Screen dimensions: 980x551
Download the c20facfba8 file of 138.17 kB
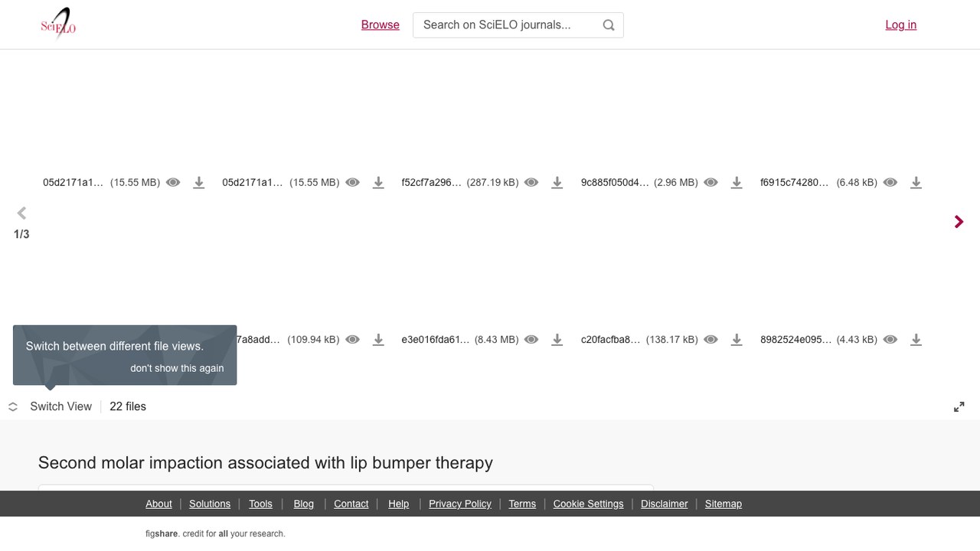tap(737, 340)
